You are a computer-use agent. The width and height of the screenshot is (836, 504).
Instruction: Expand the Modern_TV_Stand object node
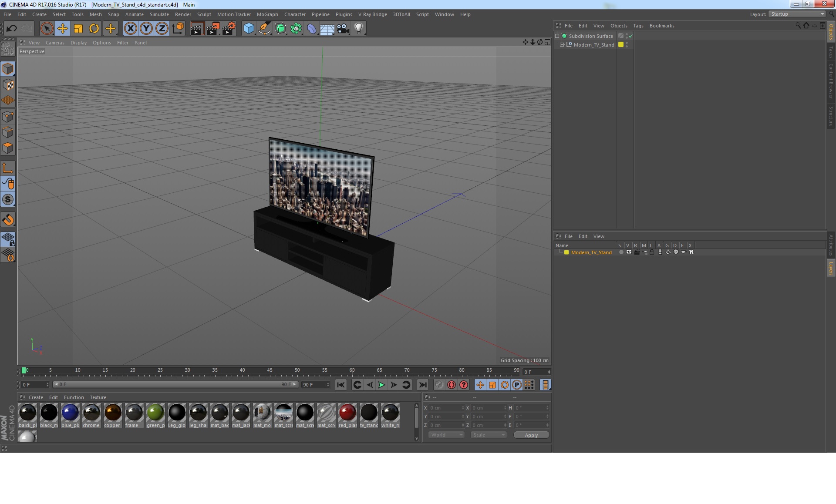562,44
